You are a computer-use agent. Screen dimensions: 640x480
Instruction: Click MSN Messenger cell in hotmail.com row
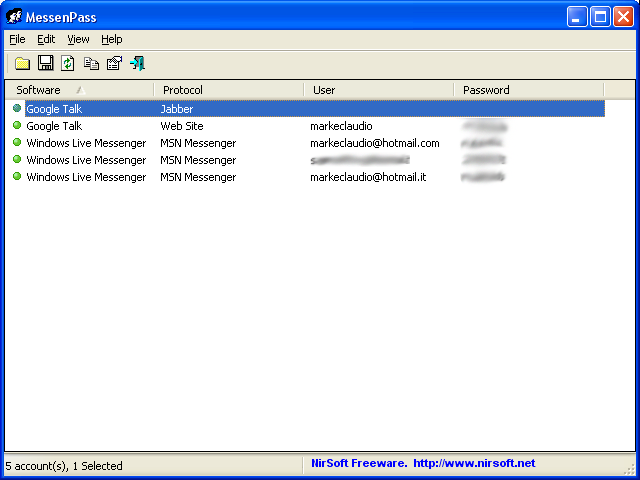(198, 143)
